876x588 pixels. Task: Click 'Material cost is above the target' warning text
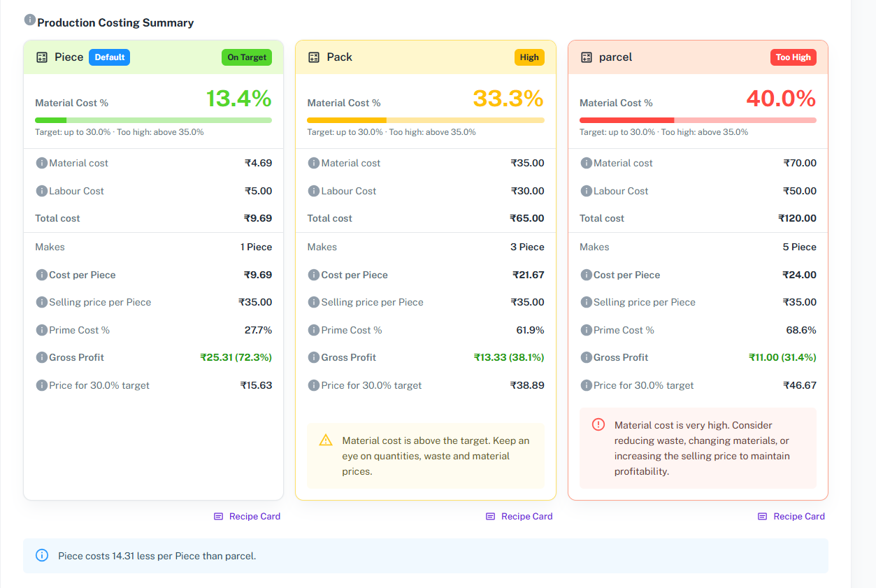tap(436, 456)
